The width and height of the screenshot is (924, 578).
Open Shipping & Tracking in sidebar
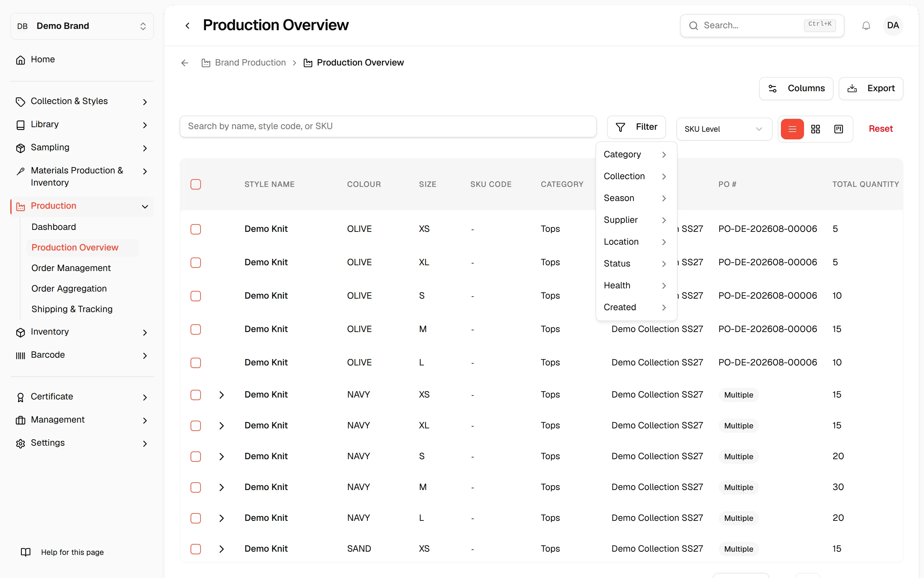(x=72, y=309)
